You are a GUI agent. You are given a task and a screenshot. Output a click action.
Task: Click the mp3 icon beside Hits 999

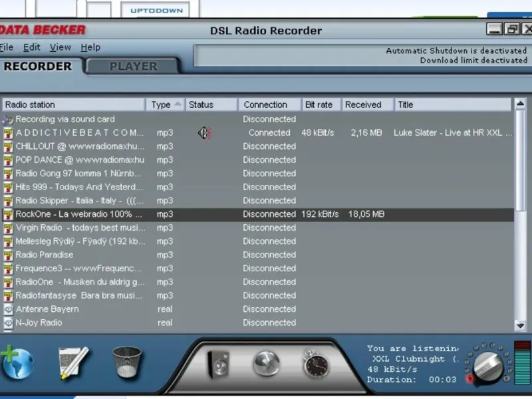tap(8, 187)
